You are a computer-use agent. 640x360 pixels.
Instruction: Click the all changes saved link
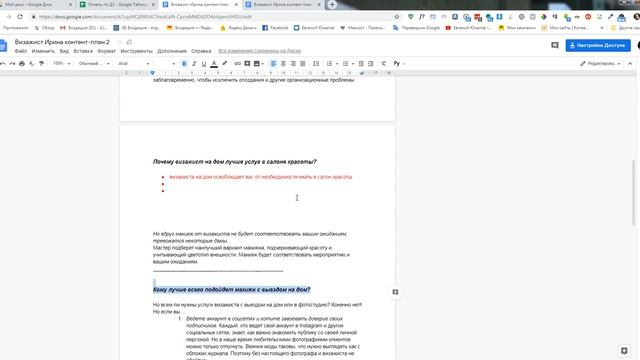pos(260,51)
